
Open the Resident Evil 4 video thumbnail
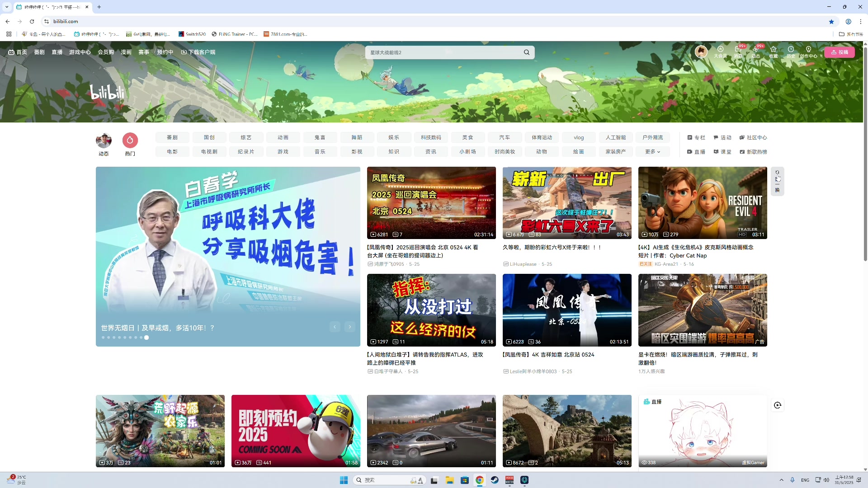[x=703, y=203]
